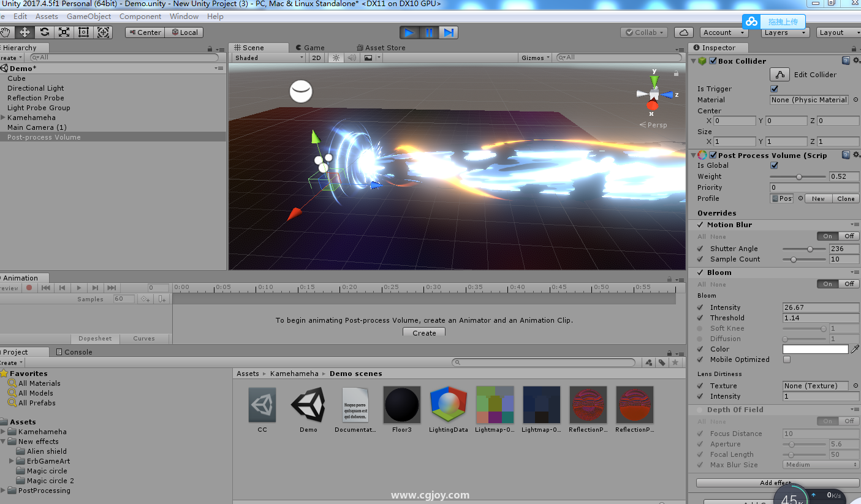Switch to the Asset Store tab
The height and width of the screenshot is (504, 861).
381,48
